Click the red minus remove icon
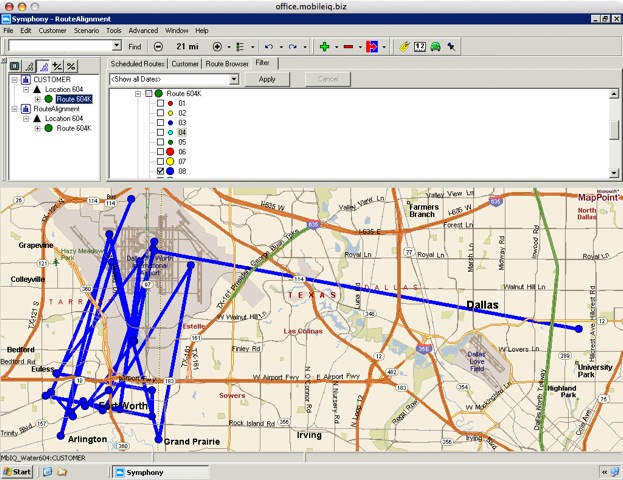This screenshot has height=480, width=623. (349, 46)
